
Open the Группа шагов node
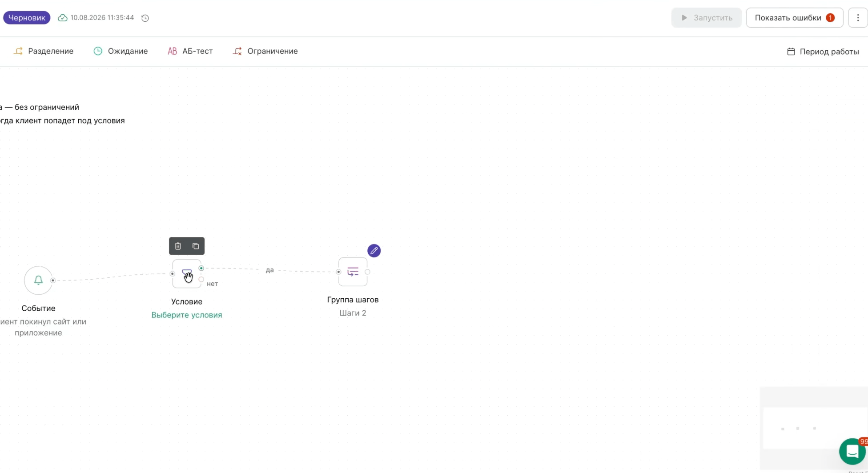(x=353, y=272)
